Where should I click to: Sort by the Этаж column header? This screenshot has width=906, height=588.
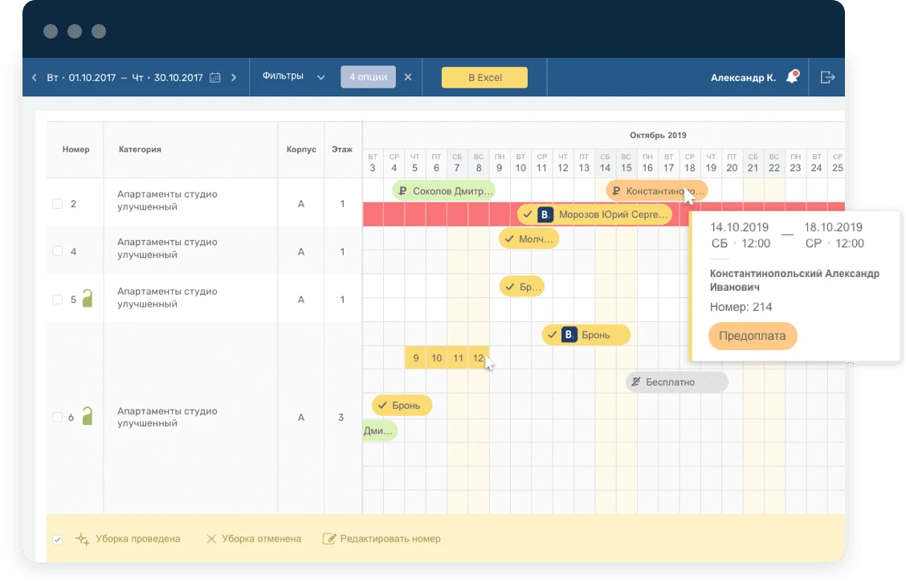coord(342,149)
